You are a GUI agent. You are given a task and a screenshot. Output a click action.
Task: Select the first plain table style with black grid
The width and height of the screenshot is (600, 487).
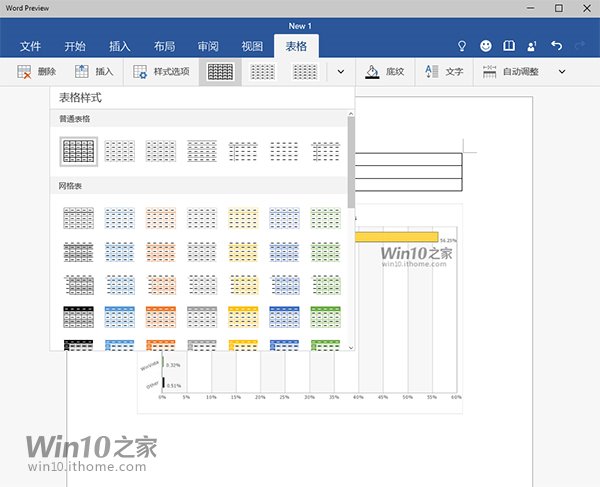(78, 151)
